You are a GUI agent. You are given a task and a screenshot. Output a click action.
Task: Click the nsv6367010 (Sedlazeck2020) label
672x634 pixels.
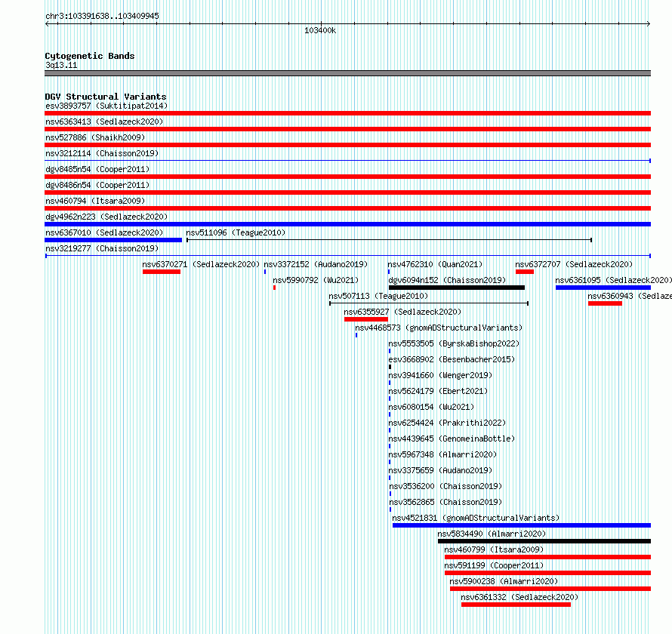pos(104,232)
